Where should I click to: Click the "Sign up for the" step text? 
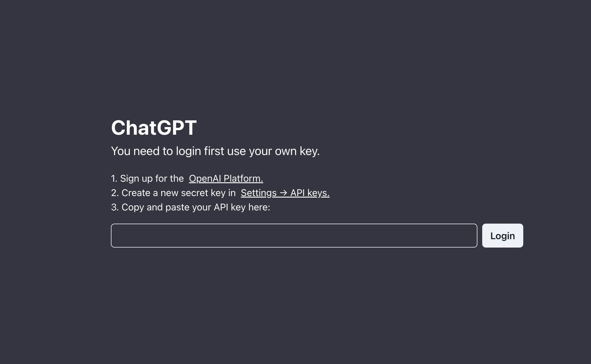(x=152, y=178)
